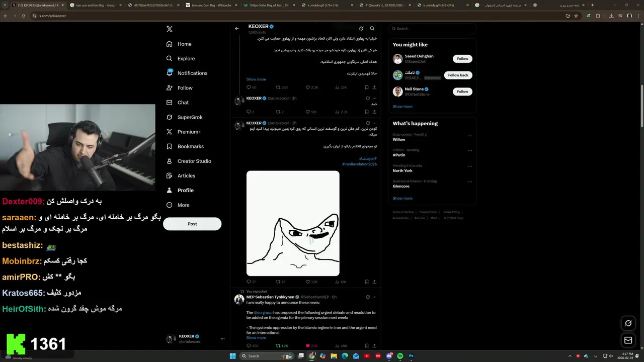Click the Terms of Service footer link

403,212
